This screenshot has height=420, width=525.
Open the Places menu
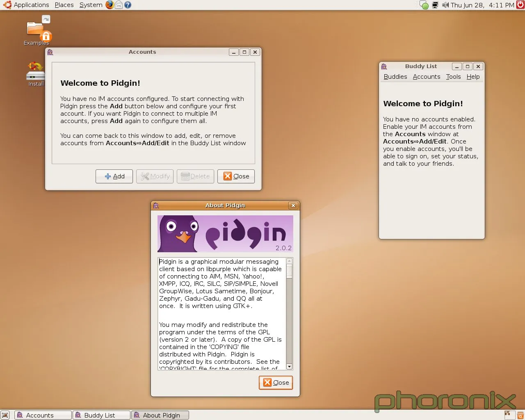point(64,5)
